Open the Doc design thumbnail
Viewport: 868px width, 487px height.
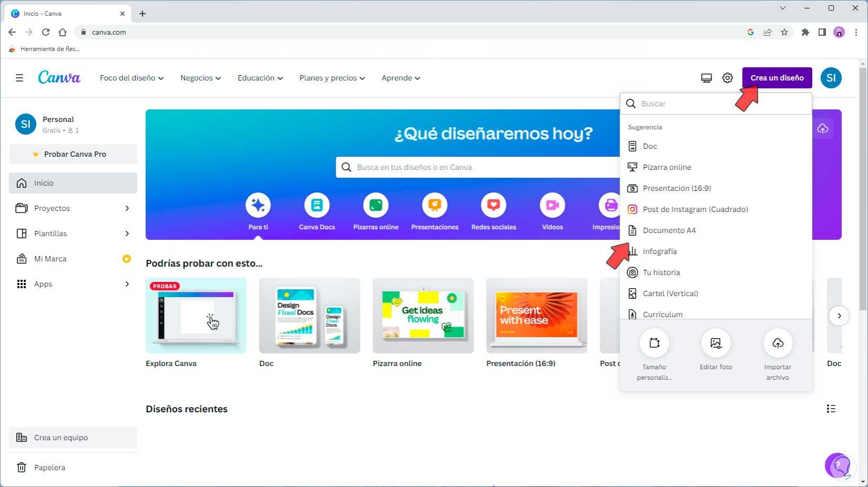309,316
